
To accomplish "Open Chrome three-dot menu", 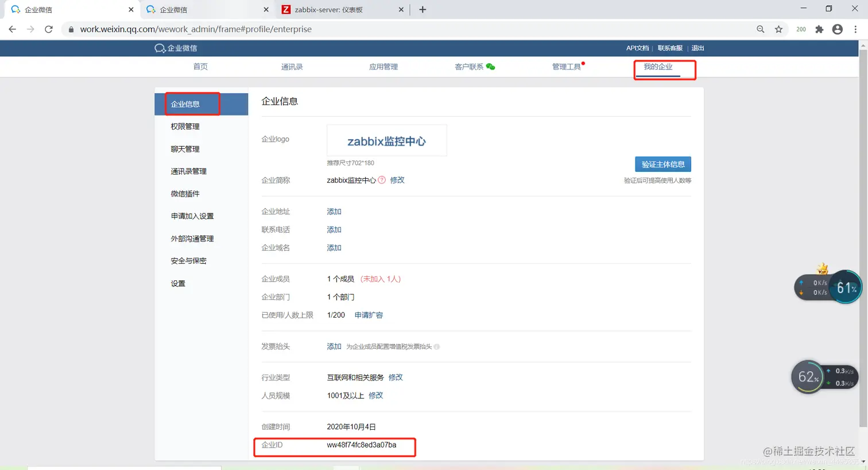I will coord(855,29).
